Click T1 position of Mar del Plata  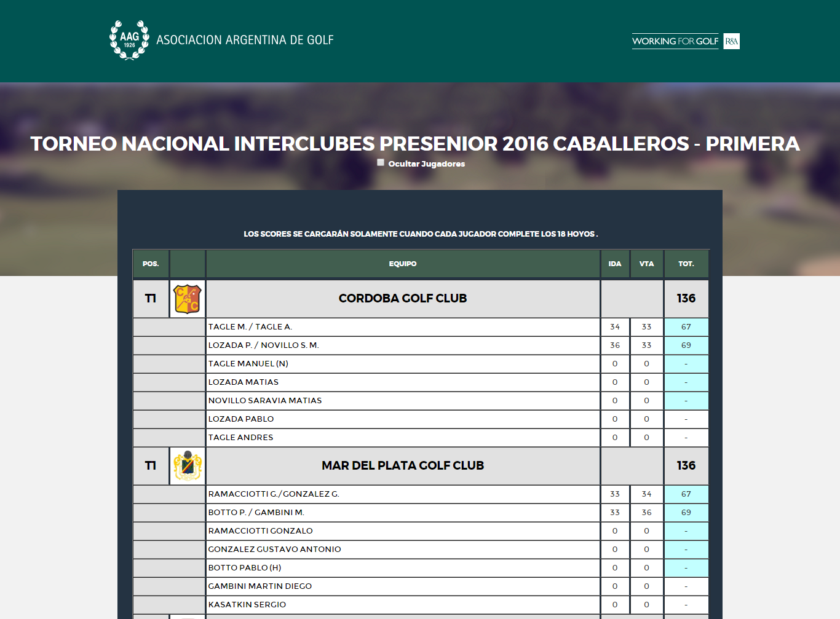pyautogui.click(x=151, y=466)
